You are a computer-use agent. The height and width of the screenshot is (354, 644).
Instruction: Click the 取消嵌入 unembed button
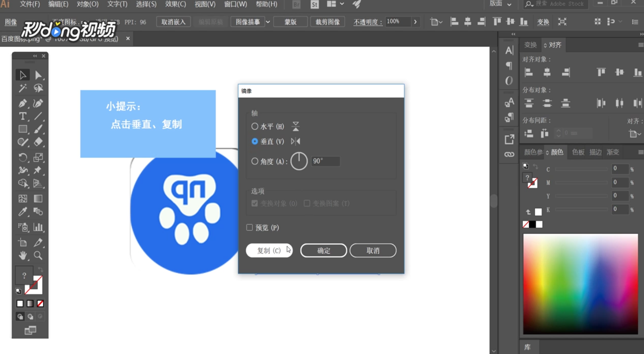coord(173,22)
